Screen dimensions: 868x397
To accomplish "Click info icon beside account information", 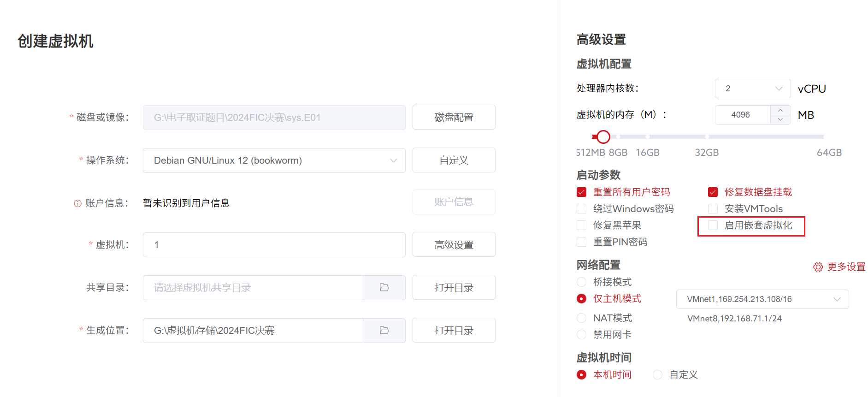I will point(77,203).
